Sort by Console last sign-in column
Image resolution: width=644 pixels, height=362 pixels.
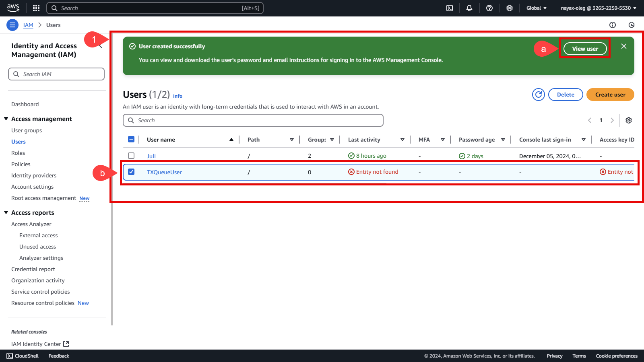[584, 140]
